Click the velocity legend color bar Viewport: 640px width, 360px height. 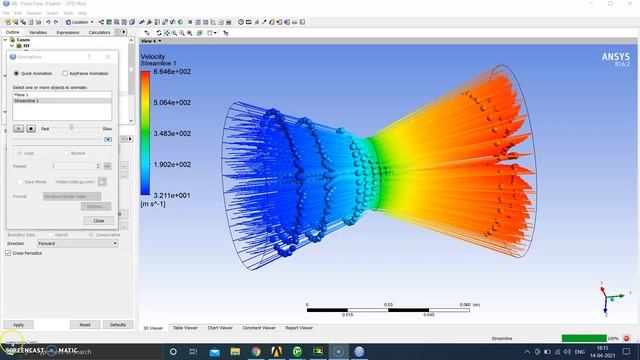click(x=145, y=133)
